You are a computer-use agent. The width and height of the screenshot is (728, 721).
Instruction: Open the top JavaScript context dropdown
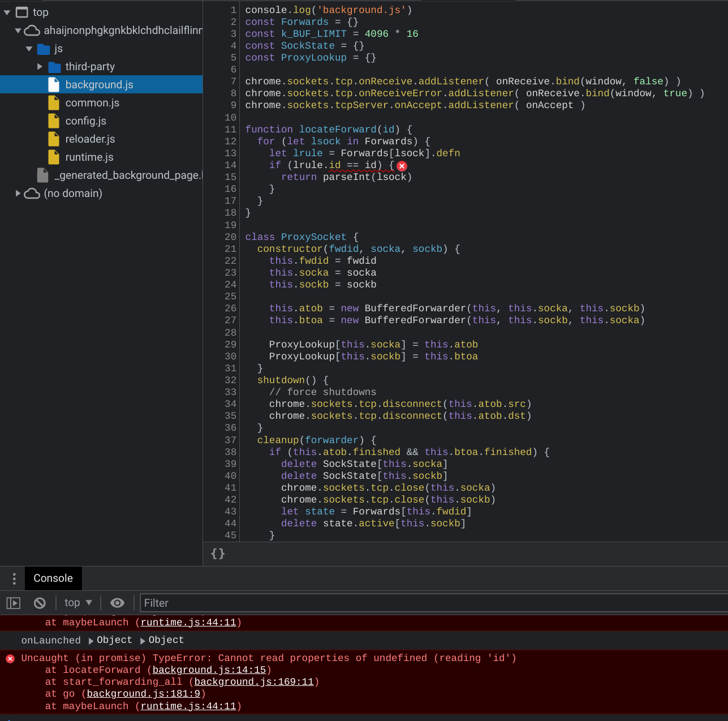coord(78,603)
